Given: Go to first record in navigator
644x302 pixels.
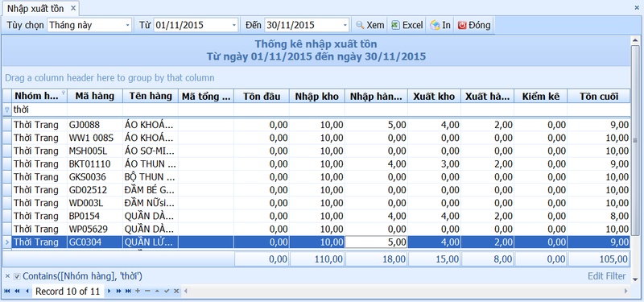Looking at the screenshot, I should click(7, 291).
